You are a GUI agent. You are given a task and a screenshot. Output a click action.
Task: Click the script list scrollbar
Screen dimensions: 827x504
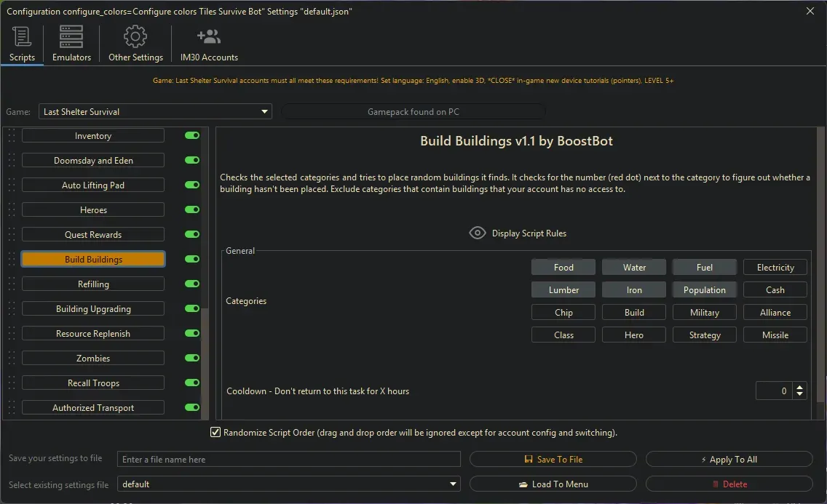205,364
